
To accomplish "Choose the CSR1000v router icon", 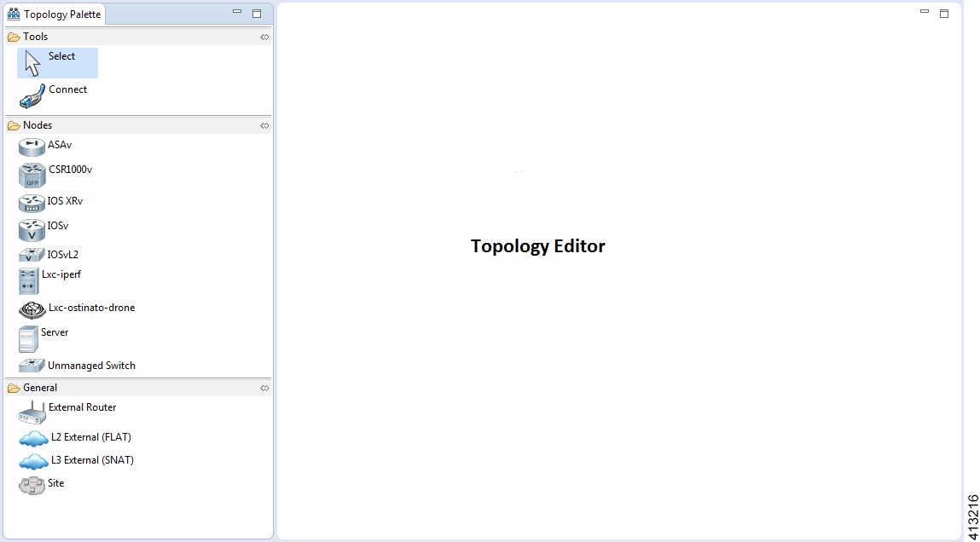I will [32, 176].
